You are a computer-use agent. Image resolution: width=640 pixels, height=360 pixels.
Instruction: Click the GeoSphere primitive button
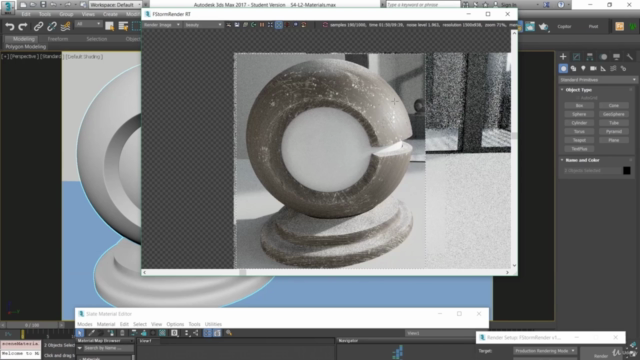(613, 114)
